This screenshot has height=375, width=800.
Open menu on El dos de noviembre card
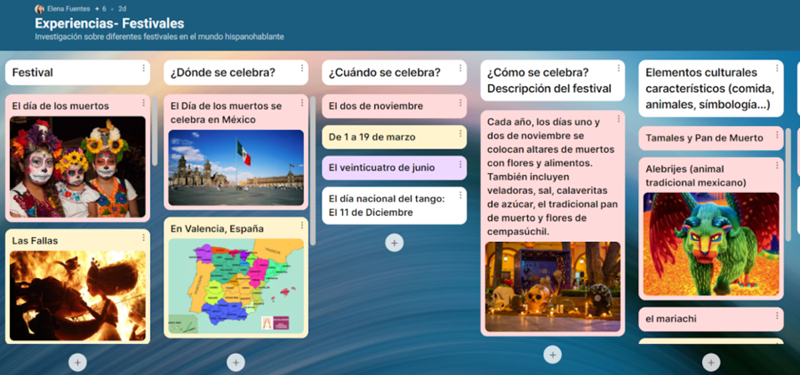[460, 103]
